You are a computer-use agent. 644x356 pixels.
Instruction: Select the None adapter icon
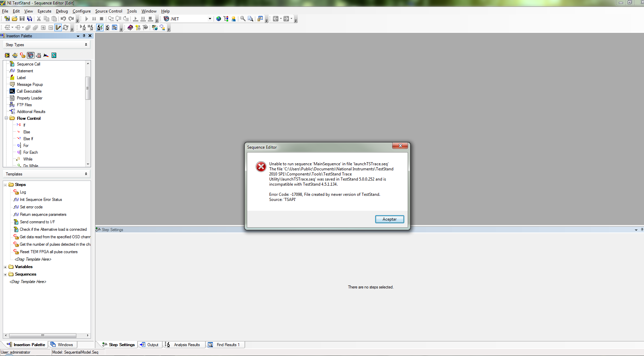click(54, 55)
